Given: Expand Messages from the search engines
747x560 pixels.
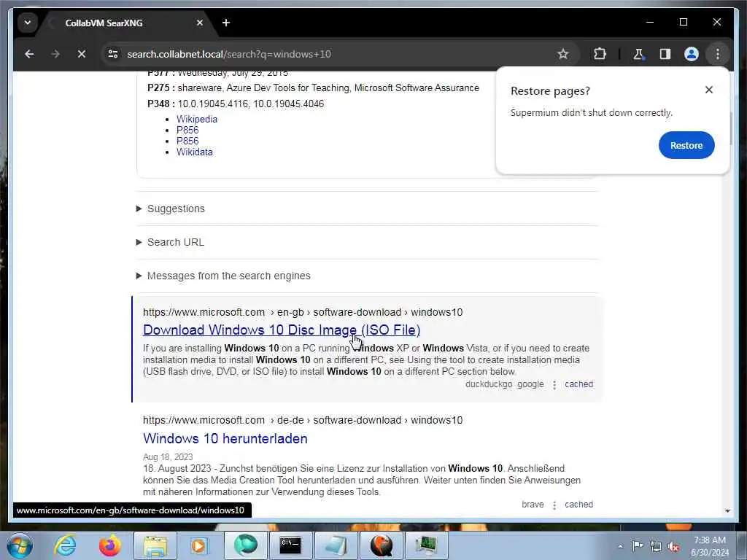Looking at the screenshot, I should pos(228,276).
